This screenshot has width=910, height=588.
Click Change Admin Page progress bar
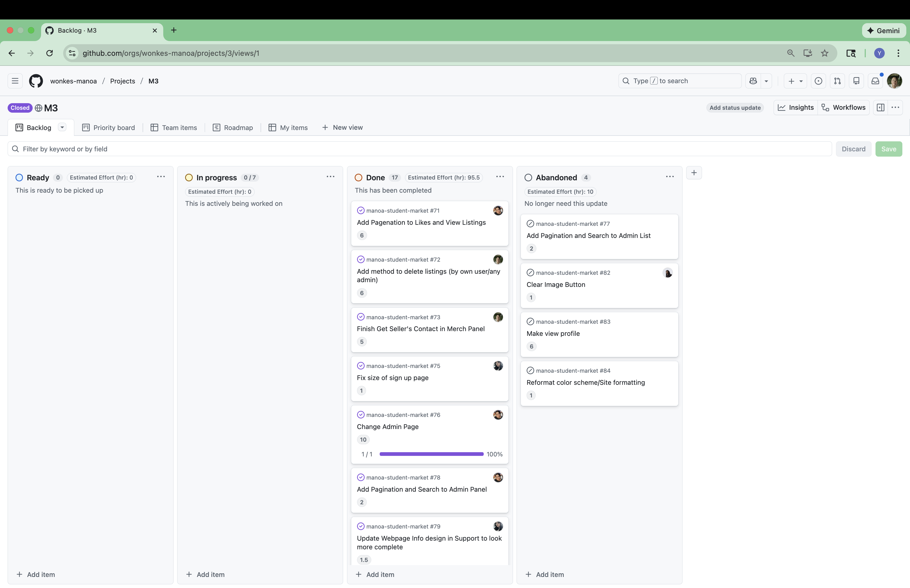431,454
